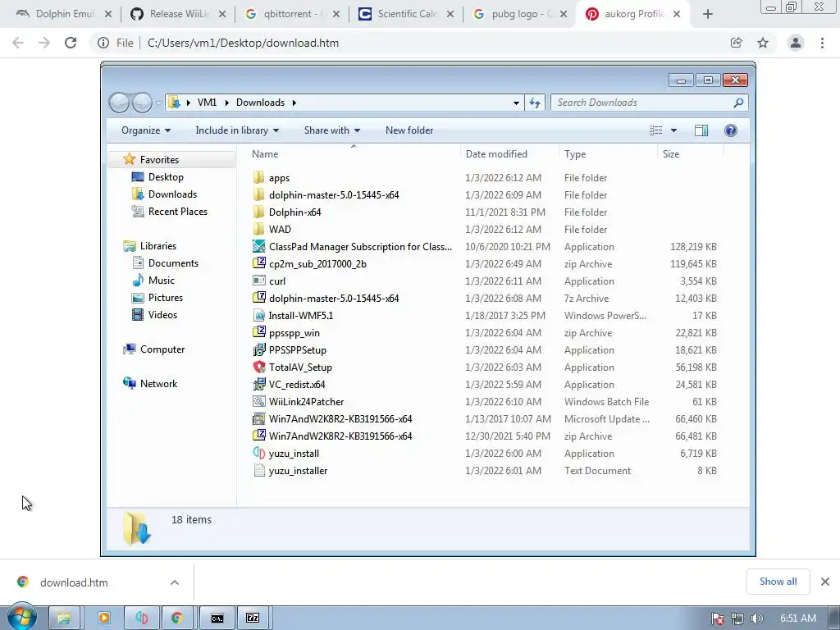Toggle the preview pane icon
The image size is (840, 630).
tap(701, 130)
